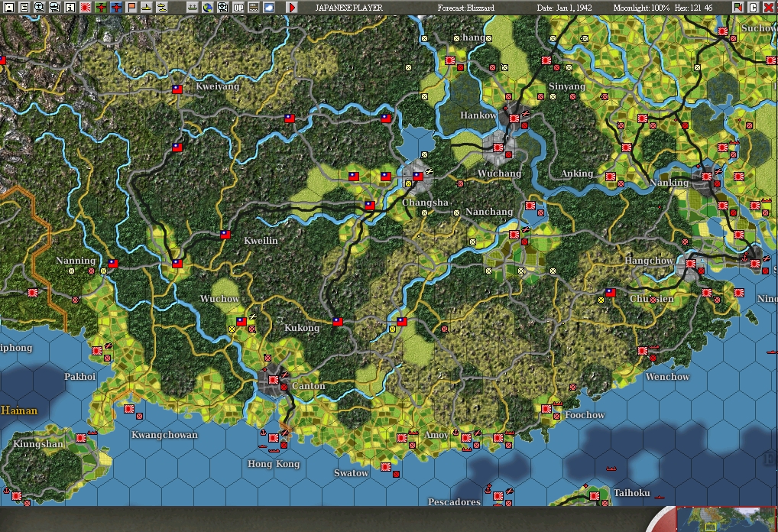Click the Japanese rising sun flag toolbar icon
Viewport: 778px width, 532px height.
86,8
